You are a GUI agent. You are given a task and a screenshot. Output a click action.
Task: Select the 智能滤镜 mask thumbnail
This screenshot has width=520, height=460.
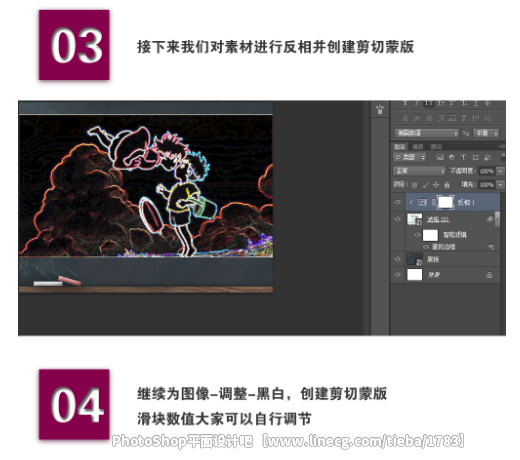click(x=430, y=235)
